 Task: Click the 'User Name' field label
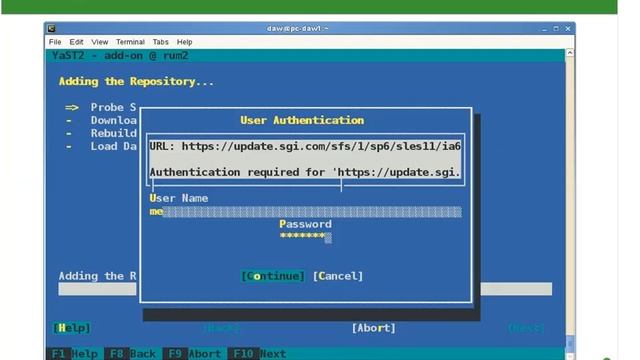point(179,198)
